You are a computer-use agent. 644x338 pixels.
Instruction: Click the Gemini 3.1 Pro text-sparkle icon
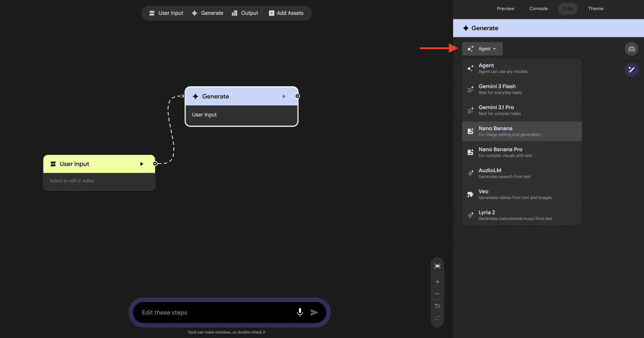[x=470, y=110]
